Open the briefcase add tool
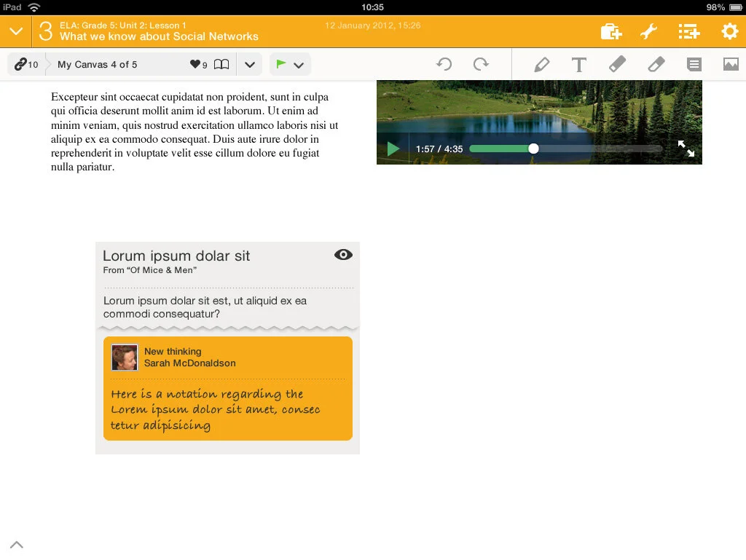 click(x=610, y=31)
